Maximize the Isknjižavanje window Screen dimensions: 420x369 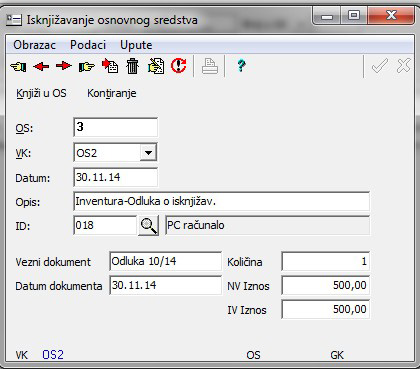click(353, 16)
